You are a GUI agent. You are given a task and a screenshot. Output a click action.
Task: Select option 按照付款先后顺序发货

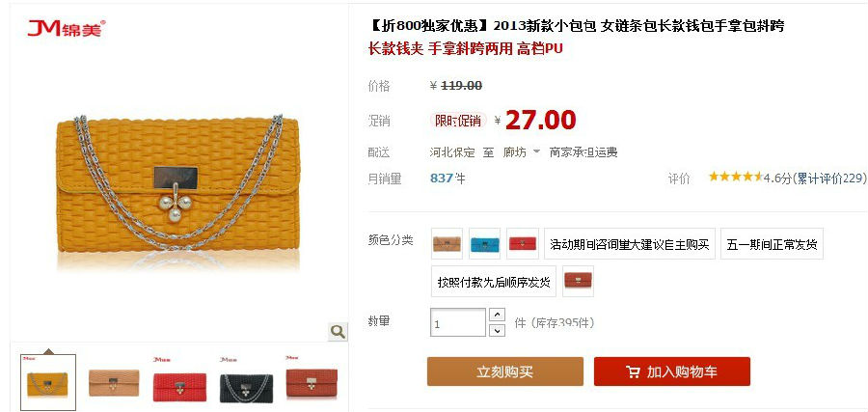coord(494,282)
